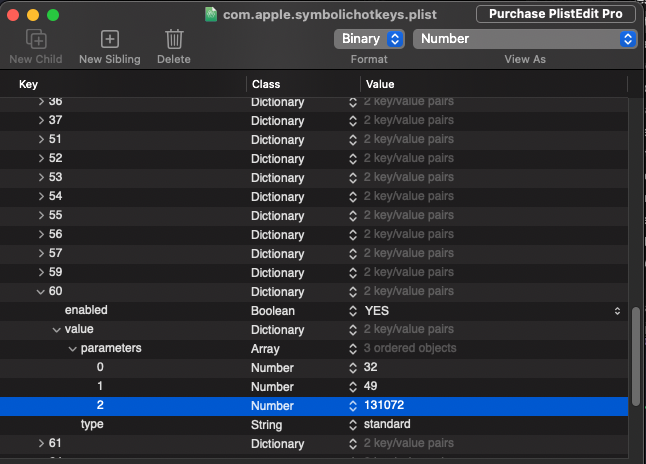646x464 pixels.
Task: Select the value 32 cell
Action: 370,367
